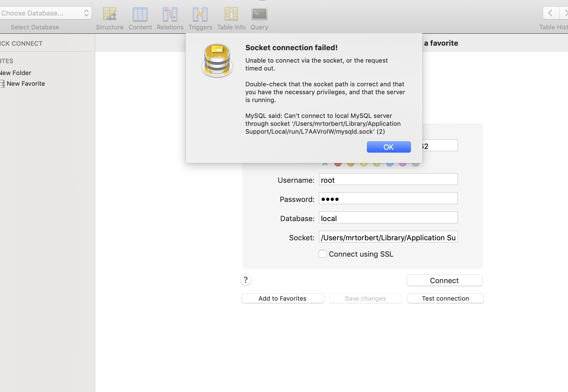Click Add to Favorites button

pos(283,298)
